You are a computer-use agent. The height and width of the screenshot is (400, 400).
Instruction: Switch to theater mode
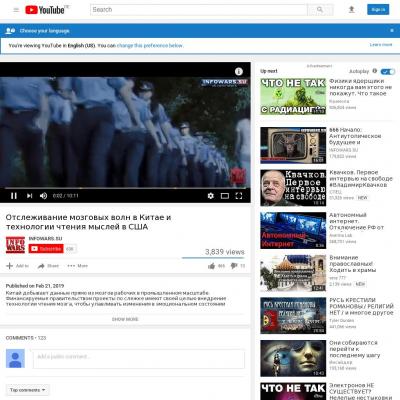pyautogui.click(x=225, y=196)
